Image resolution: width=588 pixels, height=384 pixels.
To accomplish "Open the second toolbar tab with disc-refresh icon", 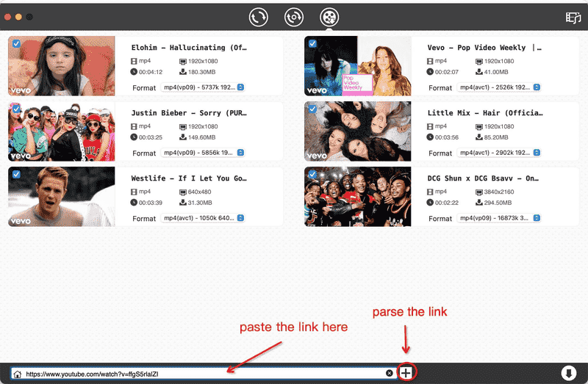I will click(293, 17).
